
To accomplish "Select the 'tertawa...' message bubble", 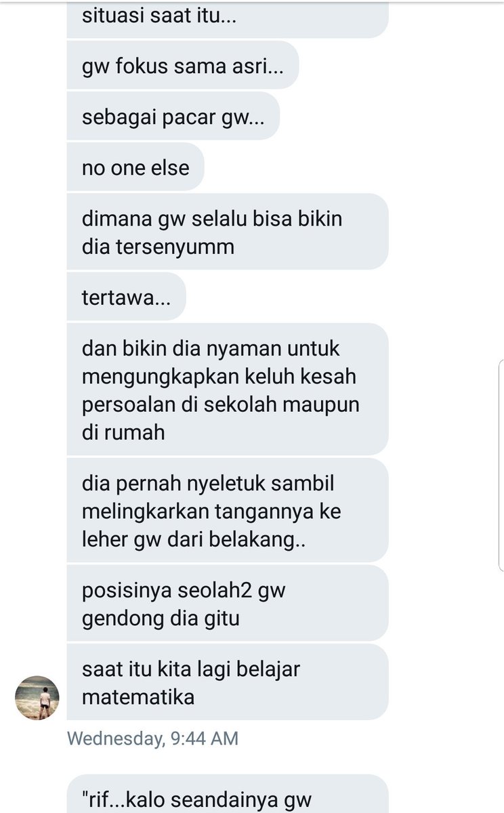I will click(x=126, y=296).
